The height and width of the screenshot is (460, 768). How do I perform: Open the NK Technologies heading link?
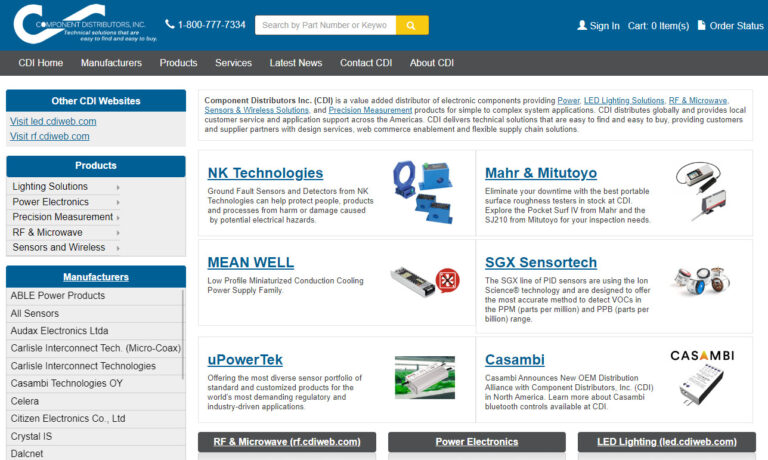pyautogui.click(x=265, y=173)
